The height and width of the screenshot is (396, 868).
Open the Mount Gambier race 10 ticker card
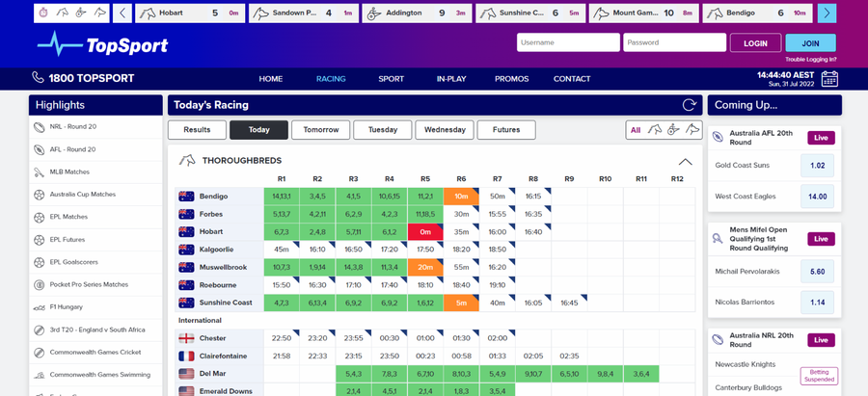644,13
